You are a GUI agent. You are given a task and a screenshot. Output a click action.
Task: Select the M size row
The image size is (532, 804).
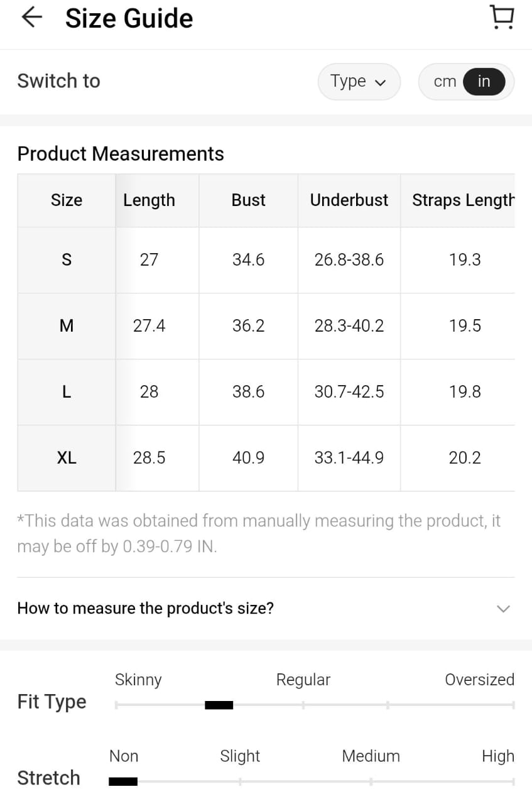[67, 325]
